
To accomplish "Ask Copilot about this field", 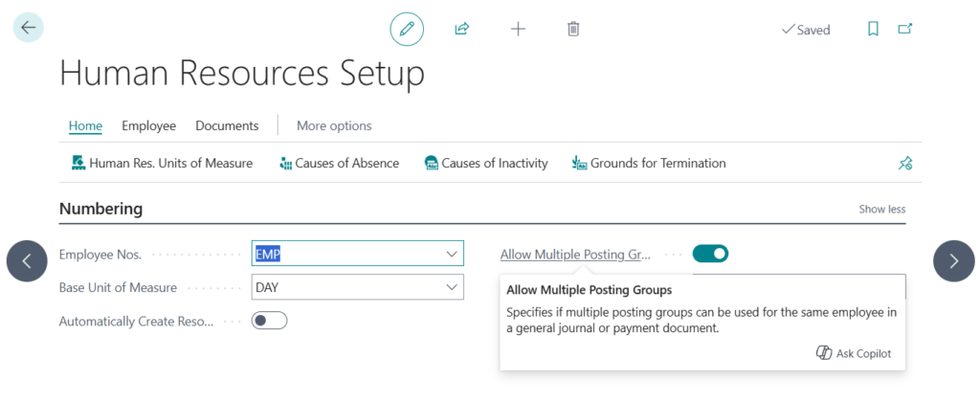I will point(853,353).
